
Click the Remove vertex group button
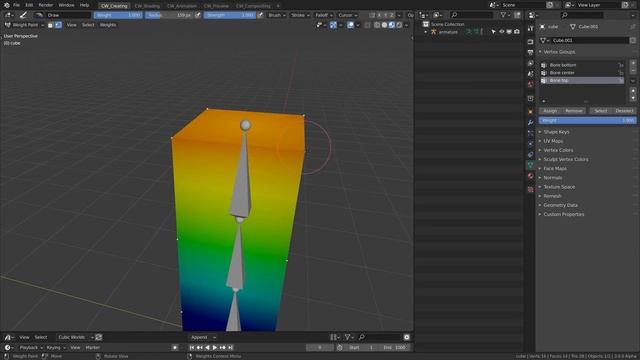pos(574,111)
